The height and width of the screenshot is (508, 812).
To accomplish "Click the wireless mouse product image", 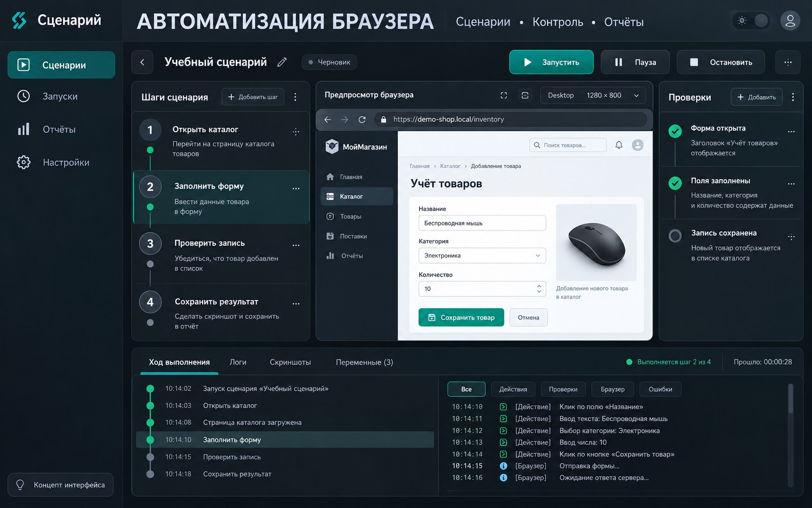I will tap(596, 243).
